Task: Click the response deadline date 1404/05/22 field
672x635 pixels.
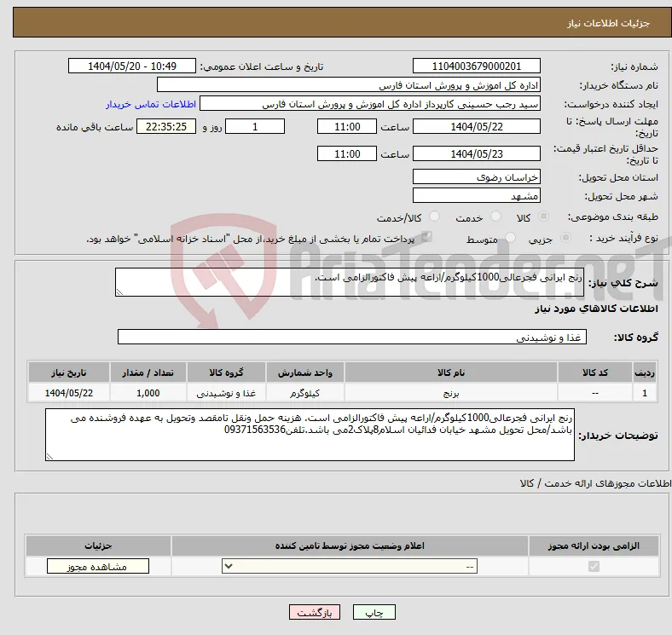Action: tap(476, 127)
